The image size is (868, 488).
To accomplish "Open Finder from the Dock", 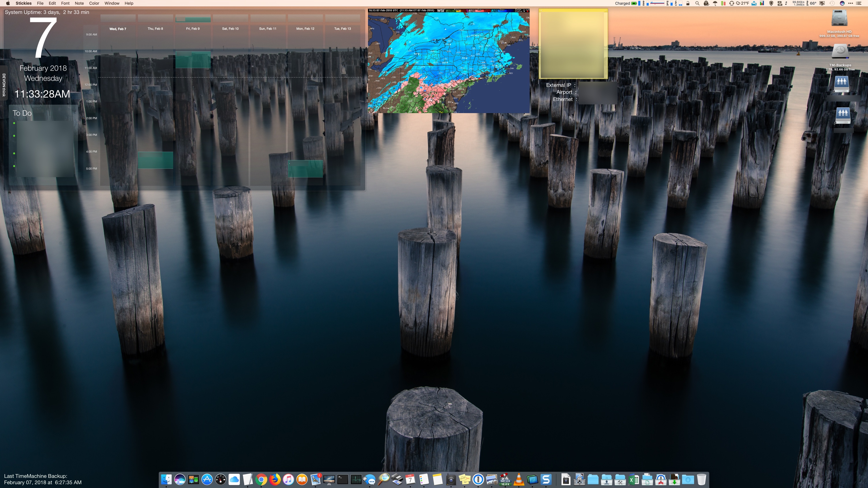I will point(166,479).
